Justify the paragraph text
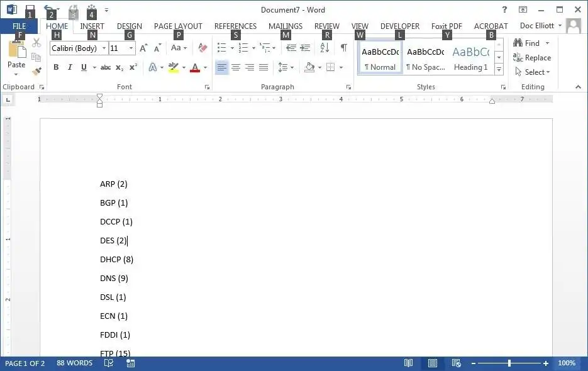588x371 pixels. tap(263, 67)
